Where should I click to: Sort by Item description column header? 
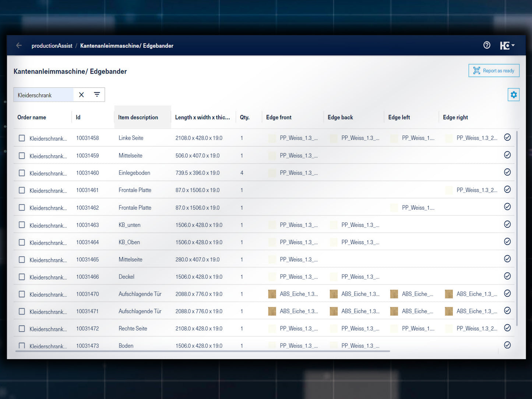[x=138, y=117]
